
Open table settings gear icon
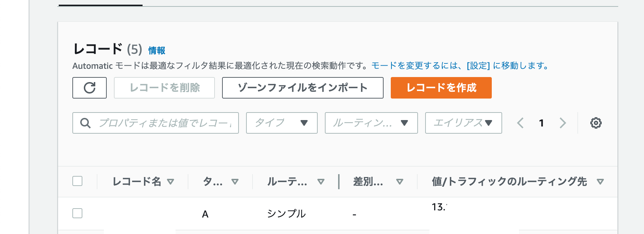(596, 123)
